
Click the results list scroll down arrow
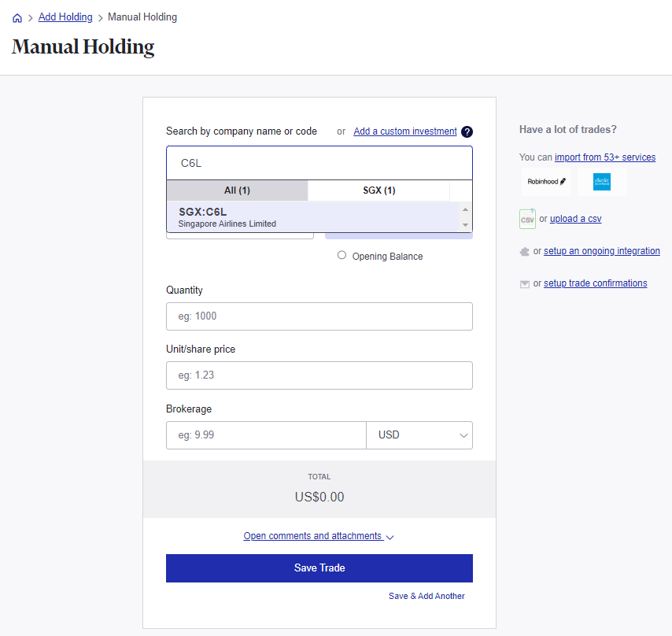click(x=465, y=225)
